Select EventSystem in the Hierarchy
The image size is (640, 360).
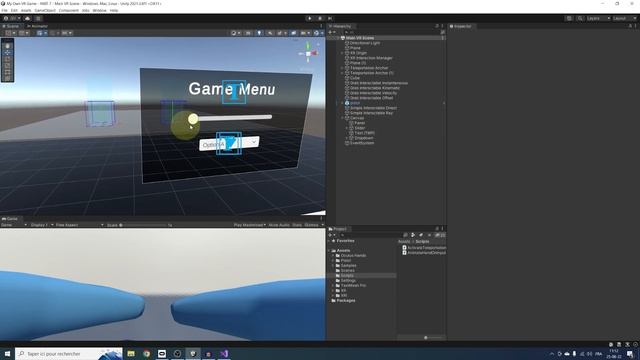coord(362,143)
